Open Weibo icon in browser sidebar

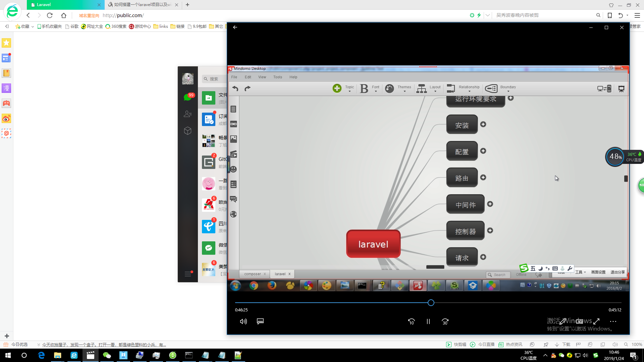(x=6, y=119)
